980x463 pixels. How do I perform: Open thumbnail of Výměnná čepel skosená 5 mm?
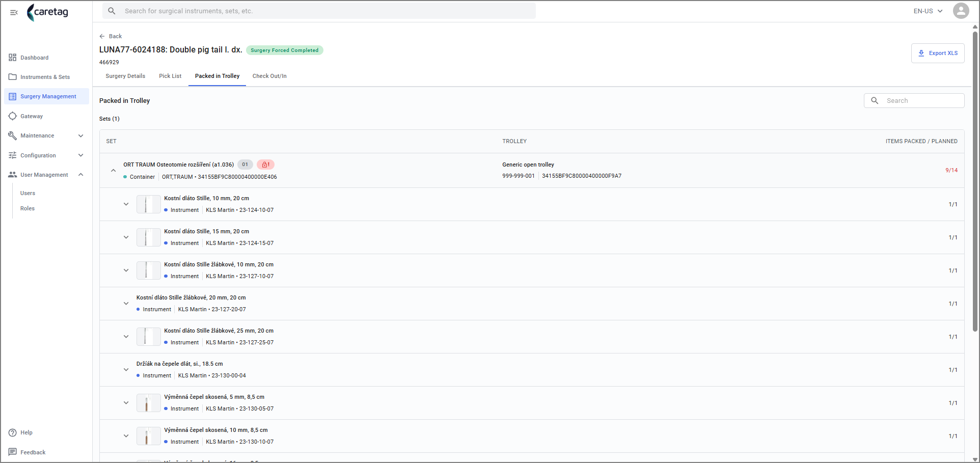click(148, 403)
